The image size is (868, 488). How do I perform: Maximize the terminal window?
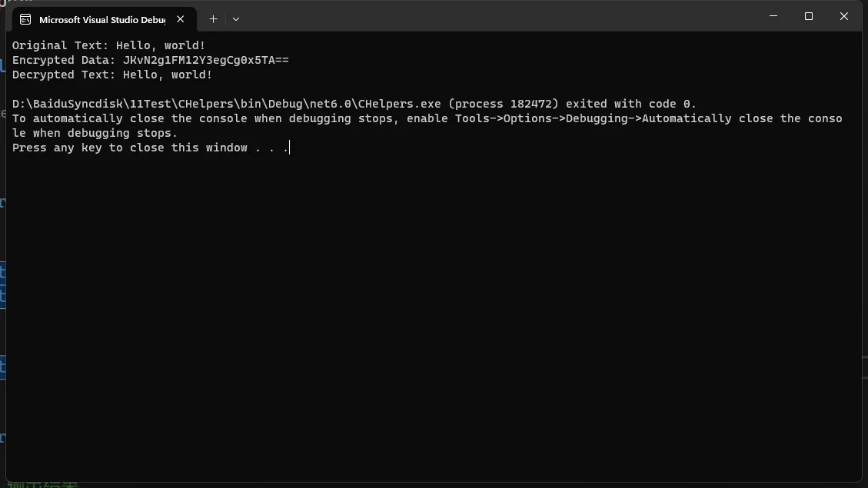pos(809,16)
